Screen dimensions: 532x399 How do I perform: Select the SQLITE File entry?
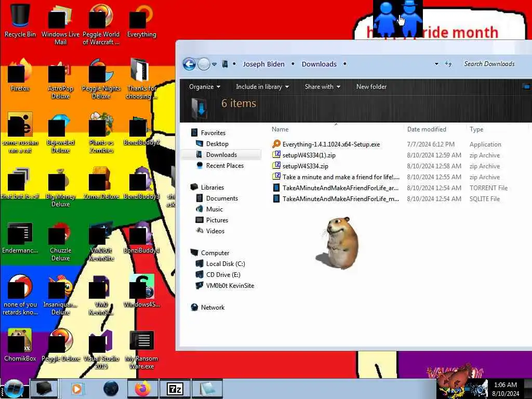point(336,198)
